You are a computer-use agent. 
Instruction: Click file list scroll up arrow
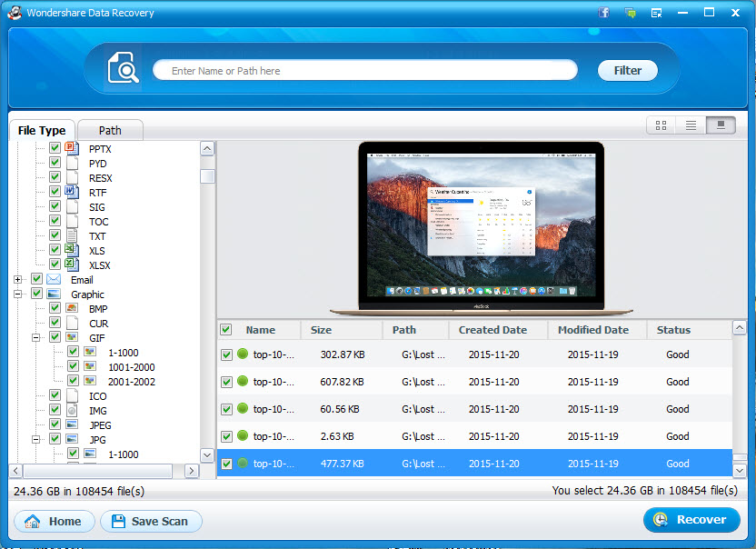739,327
